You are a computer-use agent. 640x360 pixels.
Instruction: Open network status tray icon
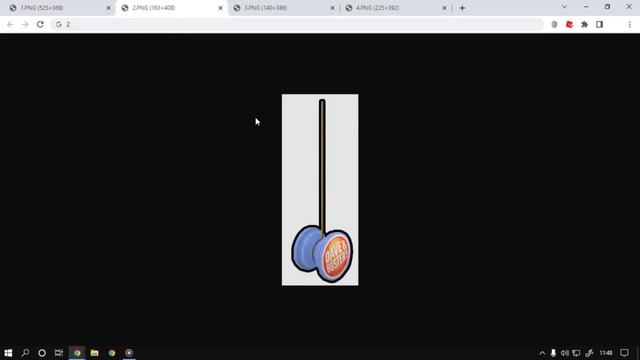point(576,353)
